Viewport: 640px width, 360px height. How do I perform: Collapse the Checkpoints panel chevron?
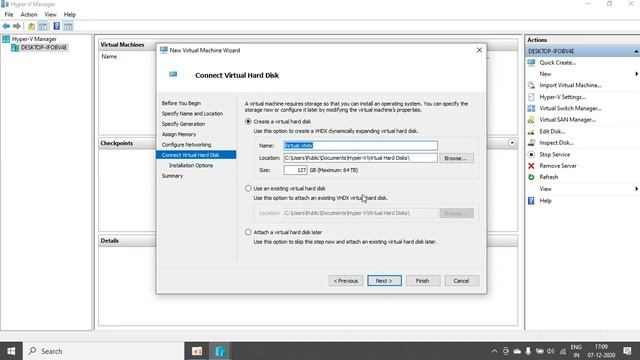(x=512, y=143)
